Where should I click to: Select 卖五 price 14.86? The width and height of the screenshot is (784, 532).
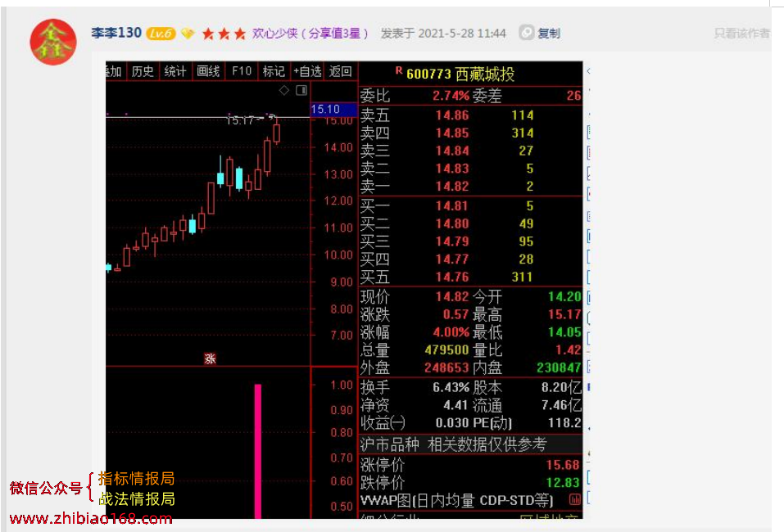tap(452, 115)
